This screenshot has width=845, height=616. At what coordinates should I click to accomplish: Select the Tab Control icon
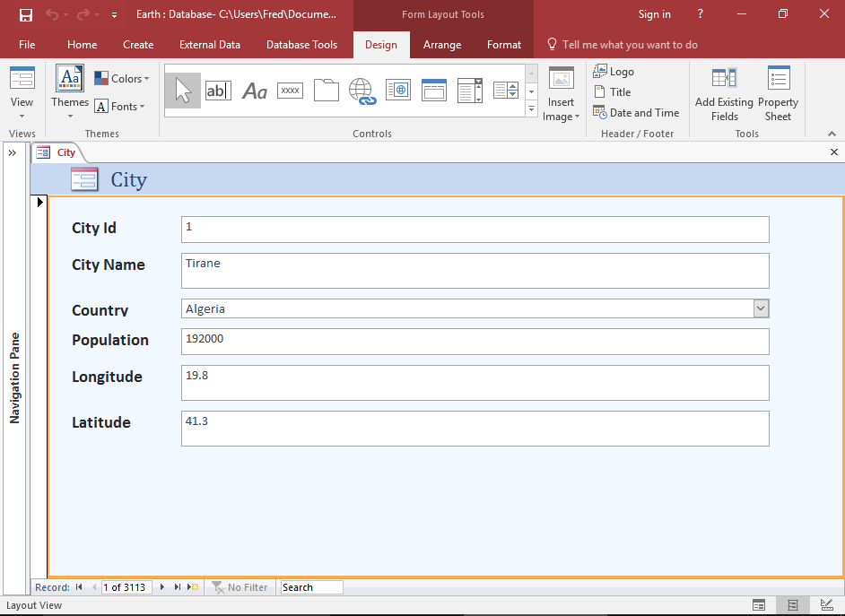pos(326,90)
